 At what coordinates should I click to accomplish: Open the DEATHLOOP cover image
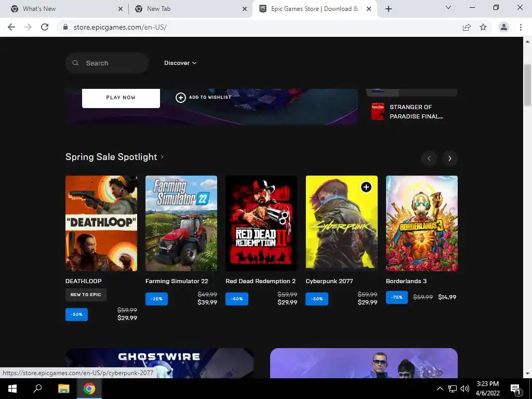(101, 223)
